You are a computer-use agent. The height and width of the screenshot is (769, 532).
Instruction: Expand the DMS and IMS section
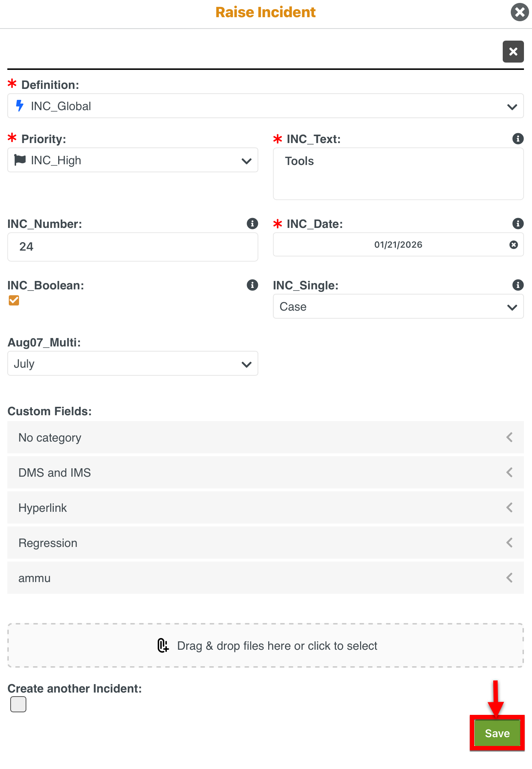[265, 473]
